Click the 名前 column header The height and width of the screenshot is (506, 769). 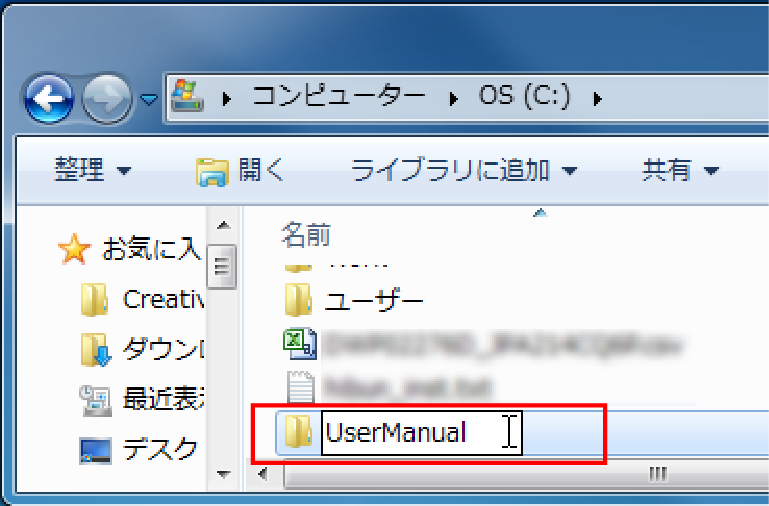point(305,235)
